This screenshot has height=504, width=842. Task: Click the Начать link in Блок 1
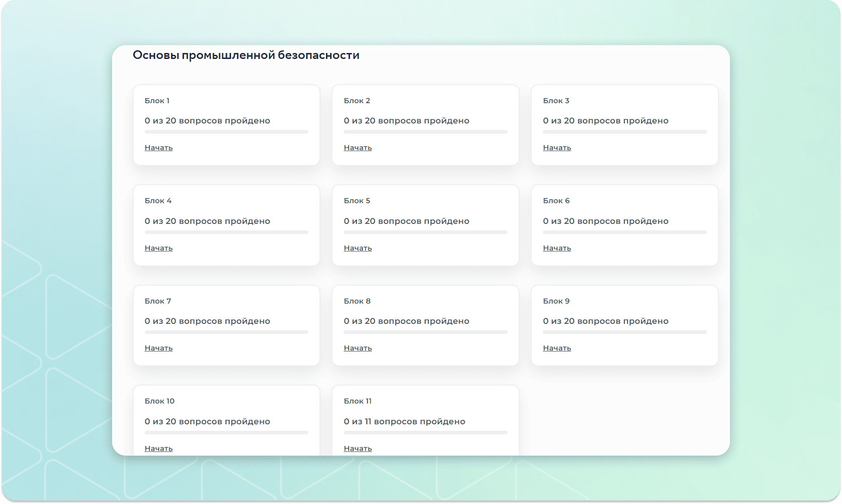click(x=158, y=148)
